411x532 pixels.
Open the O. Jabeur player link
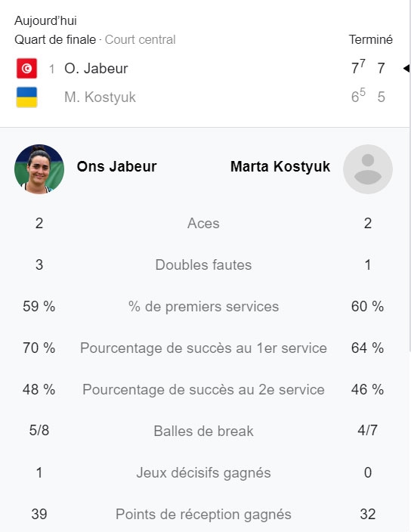[x=96, y=69]
